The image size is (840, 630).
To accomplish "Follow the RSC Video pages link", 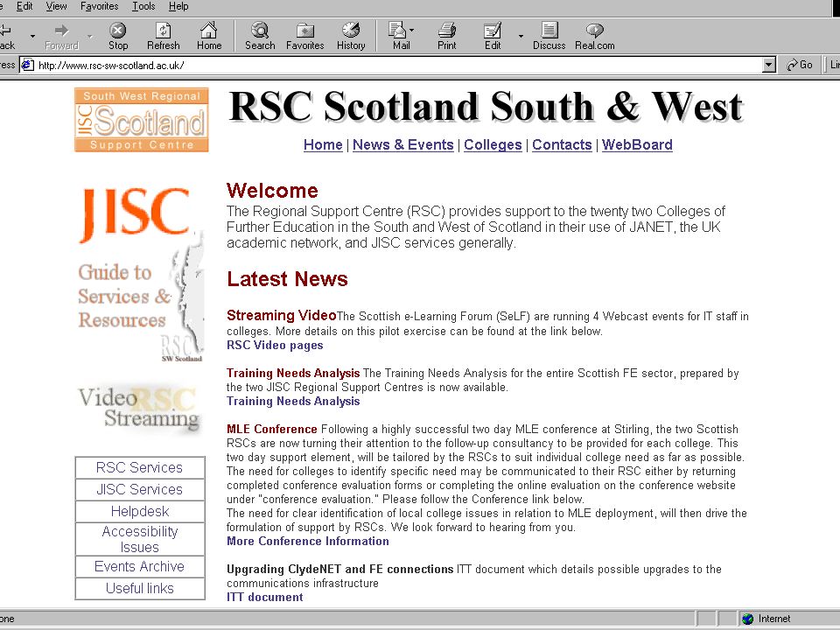I will click(x=275, y=345).
